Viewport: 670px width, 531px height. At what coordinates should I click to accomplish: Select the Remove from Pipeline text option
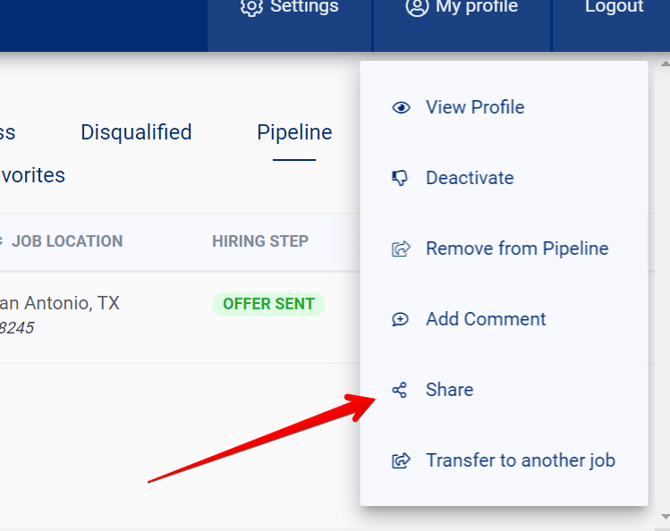(x=517, y=248)
